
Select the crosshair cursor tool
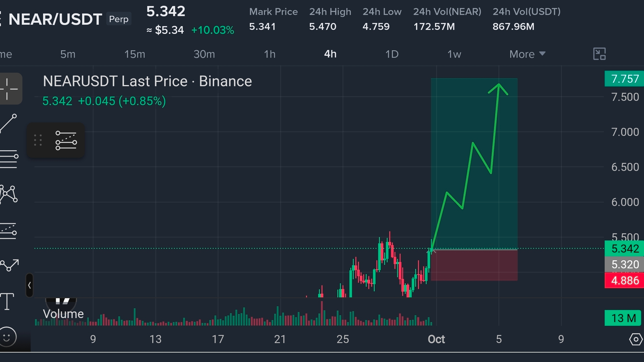click(9, 89)
